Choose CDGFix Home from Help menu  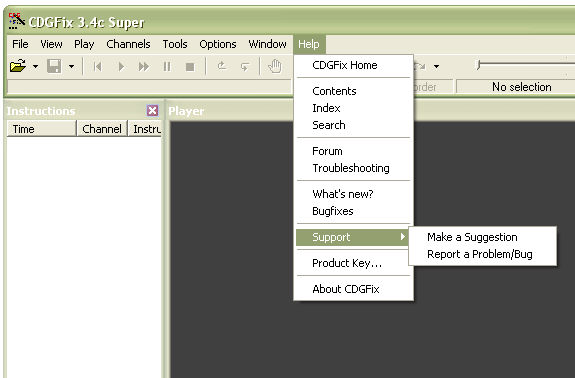tap(354, 65)
